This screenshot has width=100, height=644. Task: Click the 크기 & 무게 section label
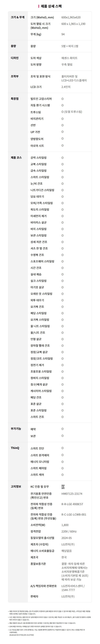pyautogui.click(x=18, y=17)
